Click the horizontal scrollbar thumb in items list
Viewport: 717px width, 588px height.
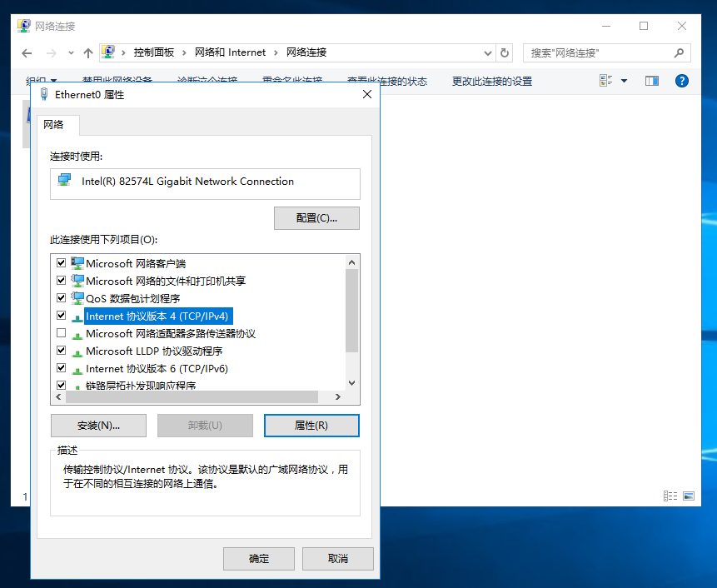click(x=192, y=397)
